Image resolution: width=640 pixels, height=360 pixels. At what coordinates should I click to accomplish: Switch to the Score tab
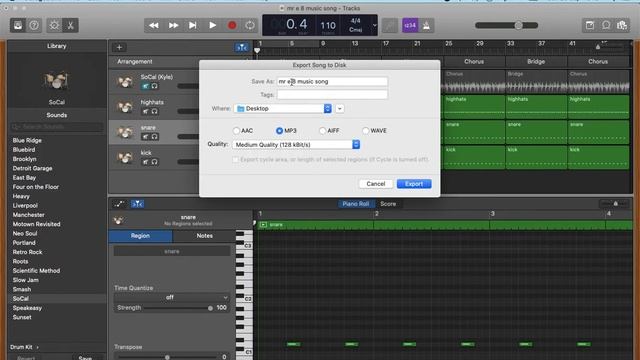pyautogui.click(x=388, y=204)
